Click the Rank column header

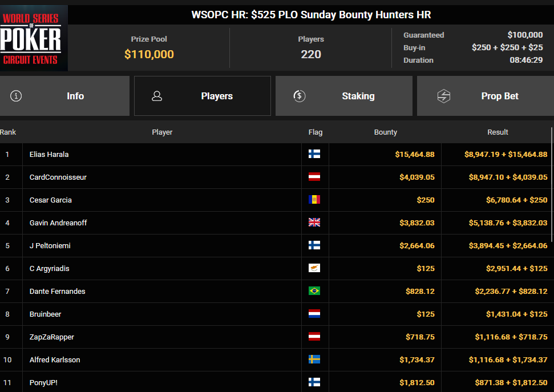click(9, 132)
